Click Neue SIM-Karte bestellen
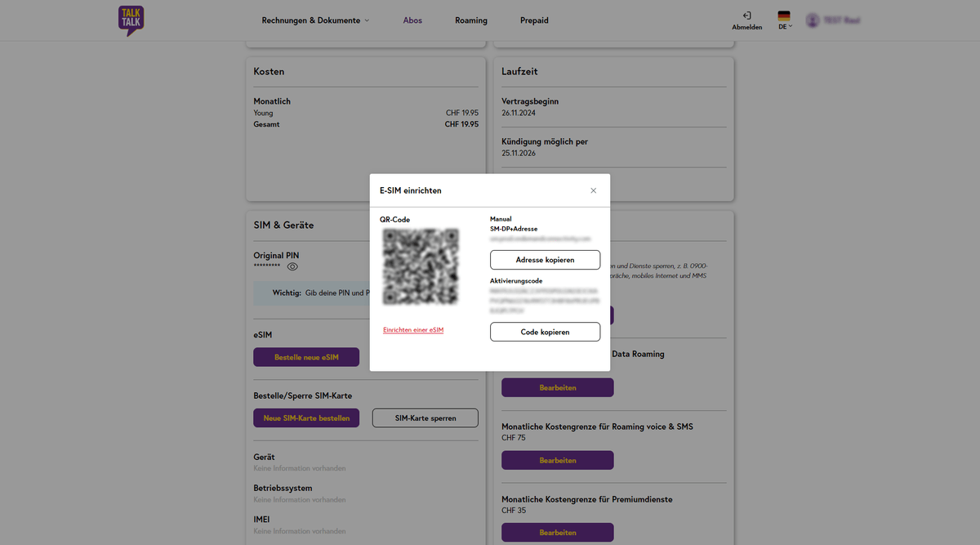The height and width of the screenshot is (545, 980). pos(306,418)
